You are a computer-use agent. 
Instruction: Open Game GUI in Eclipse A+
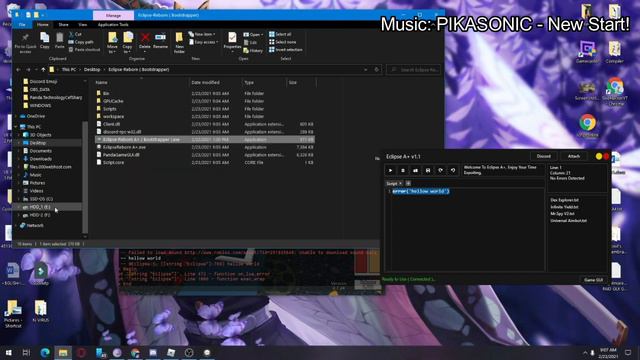pos(593,280)
